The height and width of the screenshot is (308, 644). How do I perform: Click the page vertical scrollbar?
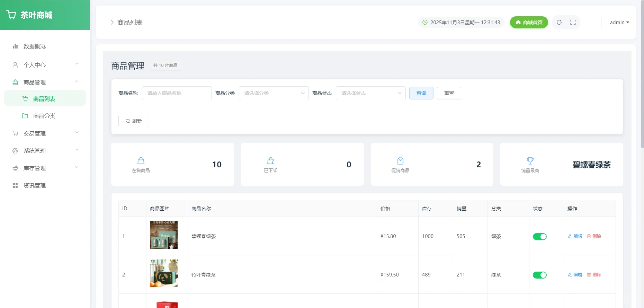tap(642, 74)
